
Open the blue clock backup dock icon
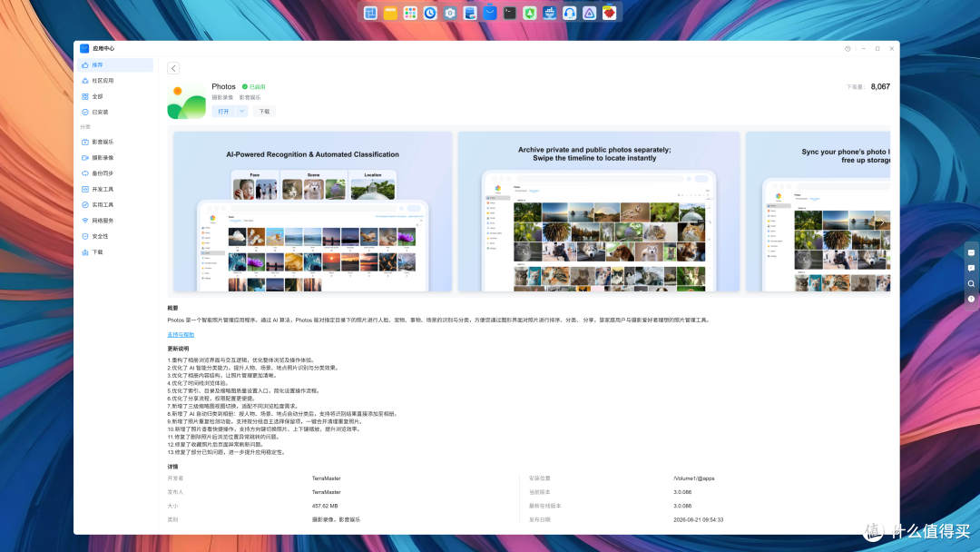(x=430, y=13)
